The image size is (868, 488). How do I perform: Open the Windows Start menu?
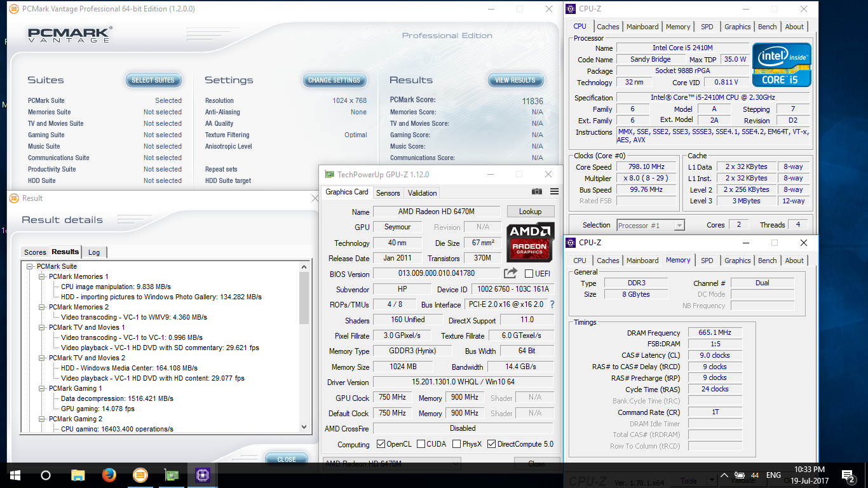point(15,475)
